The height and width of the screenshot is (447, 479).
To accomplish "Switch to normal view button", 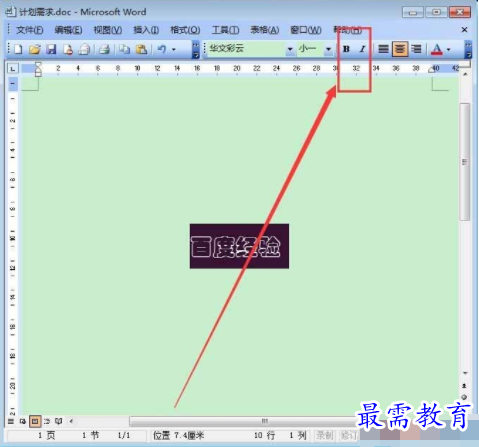I will 11,421.
